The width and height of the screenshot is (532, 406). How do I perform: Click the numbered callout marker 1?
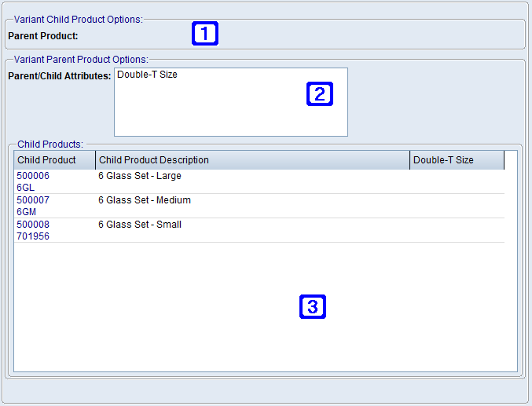click(204, 34)
